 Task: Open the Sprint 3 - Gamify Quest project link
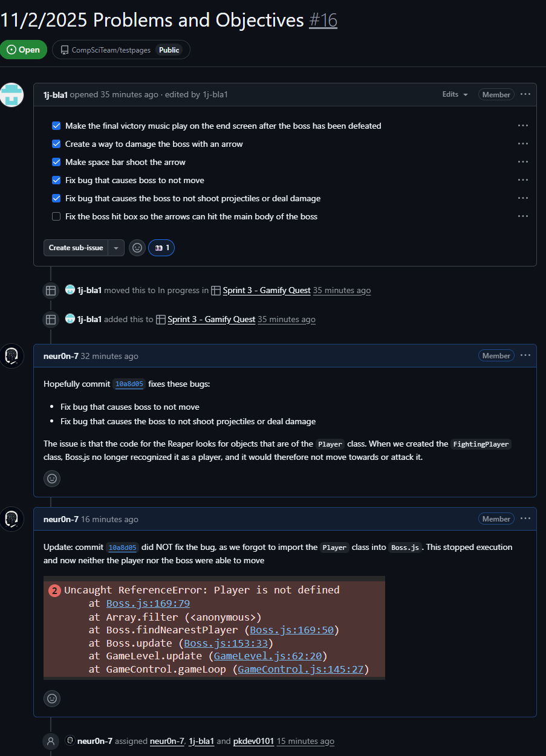[x=266, y=290]
